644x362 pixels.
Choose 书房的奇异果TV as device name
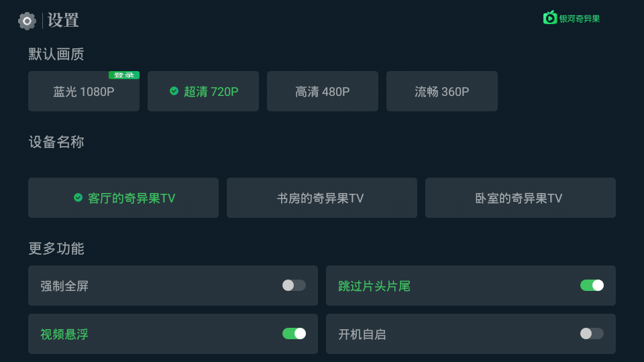[321, 198]
